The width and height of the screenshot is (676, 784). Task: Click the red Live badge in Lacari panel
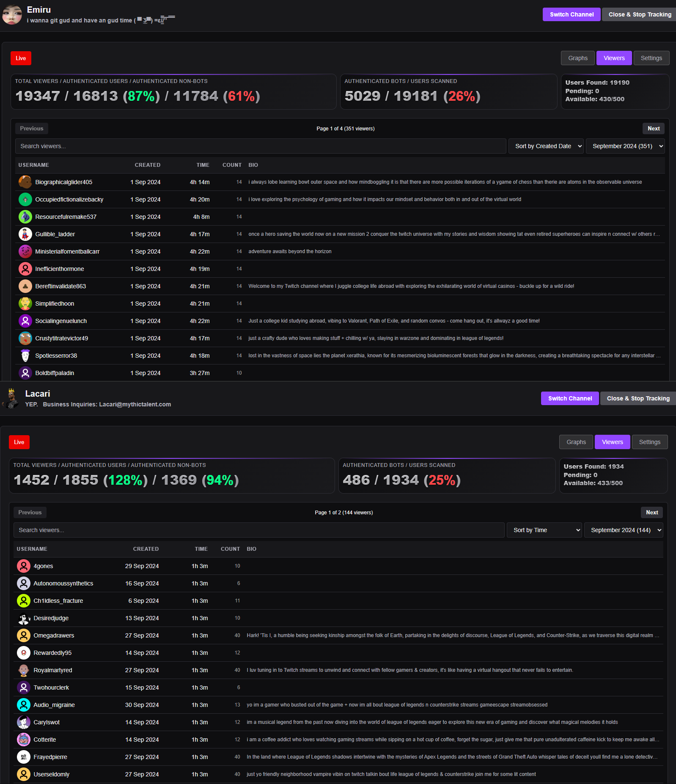pos(19,442)
